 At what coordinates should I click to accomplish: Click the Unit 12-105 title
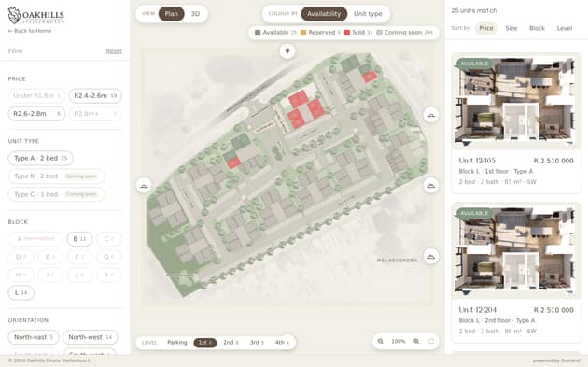pyautogui.click(x=477, y=161)
